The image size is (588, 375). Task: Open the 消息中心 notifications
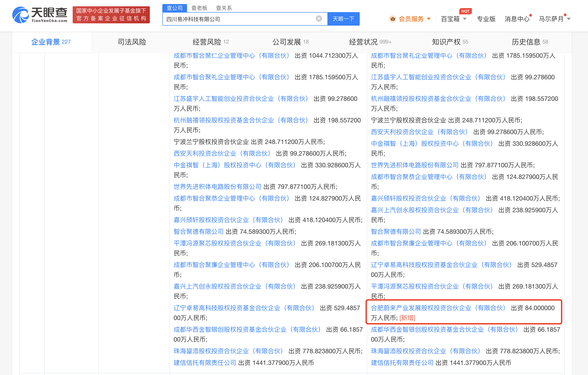click(x=517, y=19)
